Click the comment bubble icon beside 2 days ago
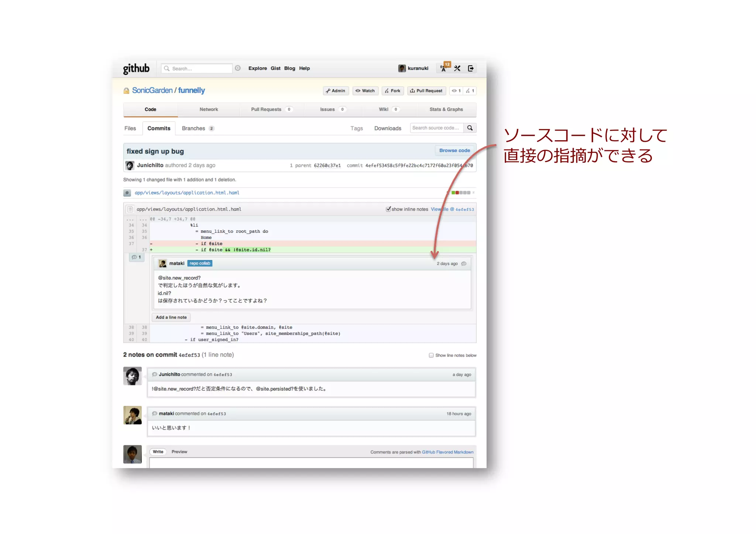 [x=464, y=263]
